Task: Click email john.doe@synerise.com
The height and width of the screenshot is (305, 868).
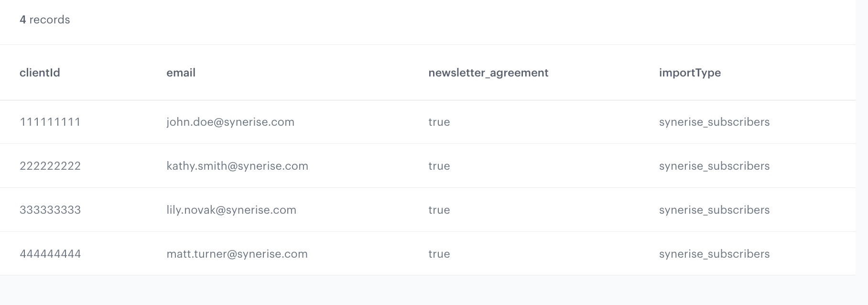Action: point(230,122)
